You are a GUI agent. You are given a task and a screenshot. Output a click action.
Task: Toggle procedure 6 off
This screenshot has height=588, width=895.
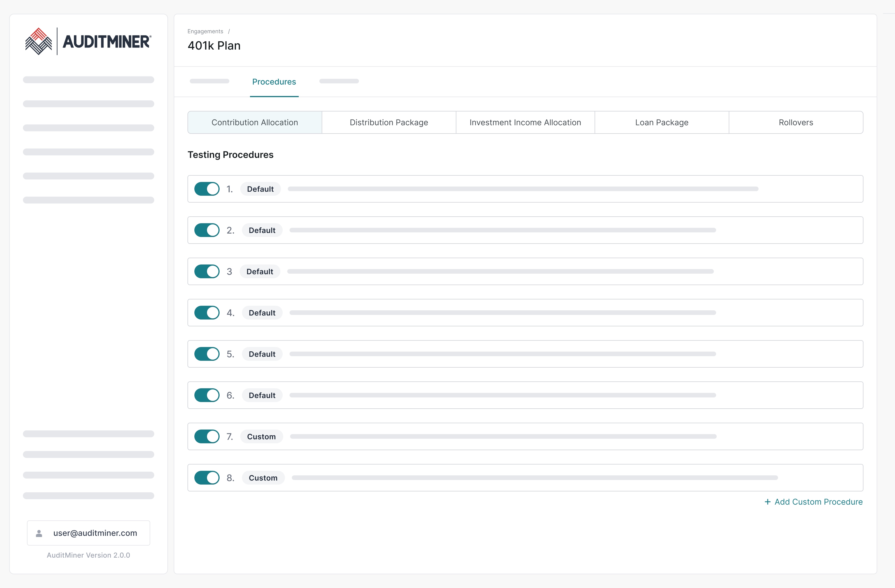207,395
